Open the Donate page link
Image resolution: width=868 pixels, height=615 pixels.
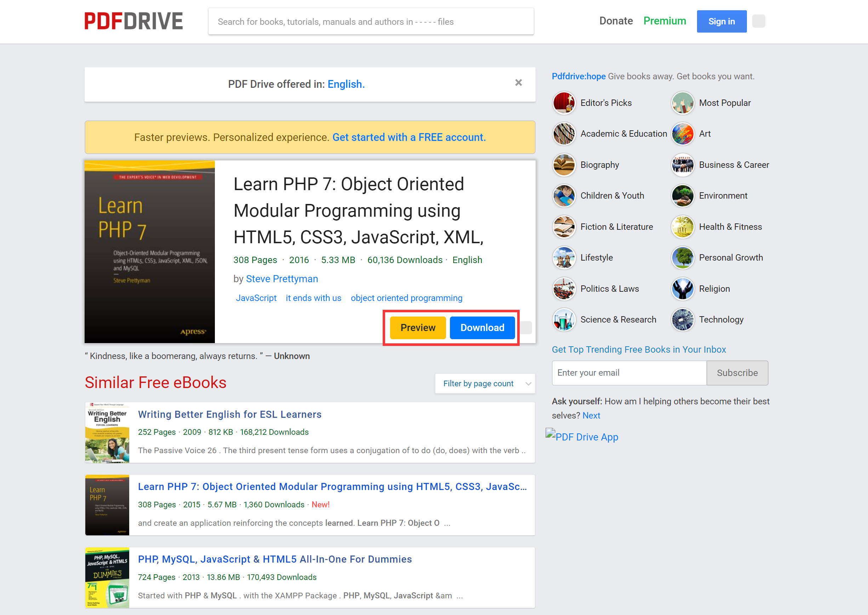click(x=616, y=21)
